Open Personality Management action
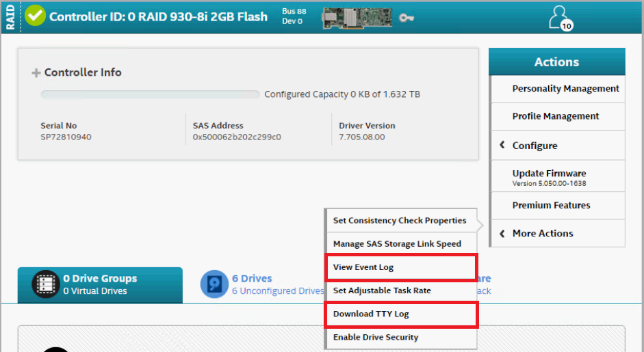The image size is (644, 352). point(558,89)
